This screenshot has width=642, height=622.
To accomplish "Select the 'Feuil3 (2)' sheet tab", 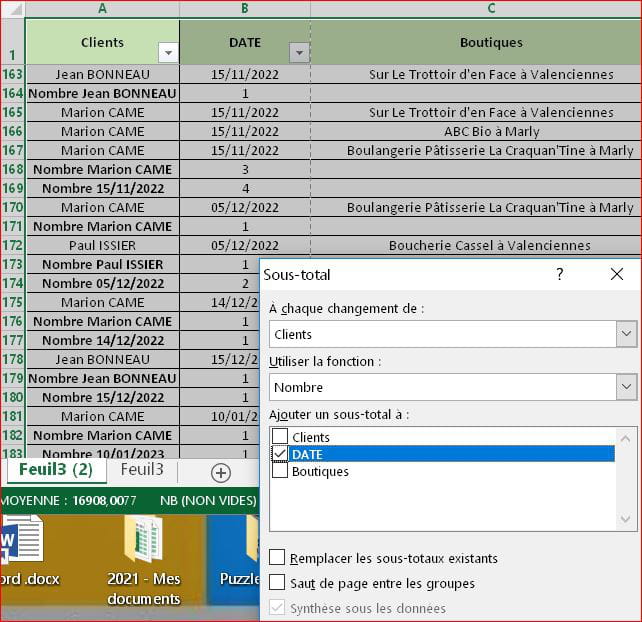I will 56,470.
